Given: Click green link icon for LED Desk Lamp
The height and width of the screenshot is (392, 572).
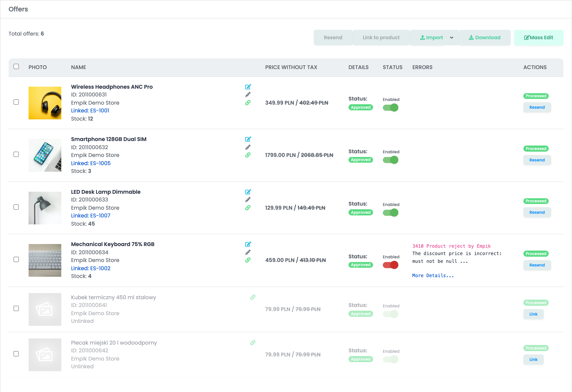Looking at the screenshot, I should [x=248, y=208].
